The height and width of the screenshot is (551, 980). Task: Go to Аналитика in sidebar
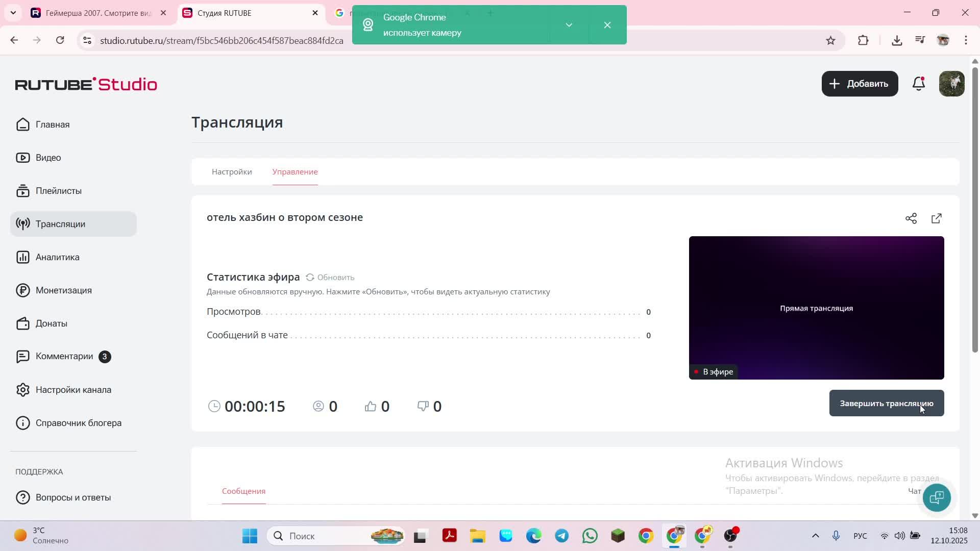click(x=57, y=257)
